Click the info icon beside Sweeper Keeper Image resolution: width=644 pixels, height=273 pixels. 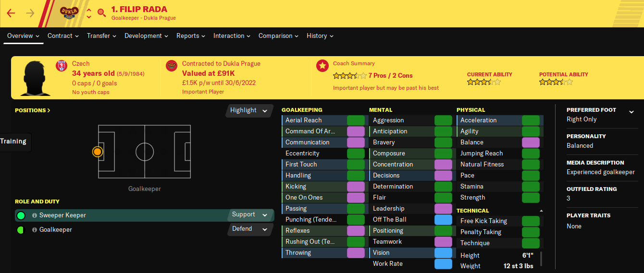[35, 215]
